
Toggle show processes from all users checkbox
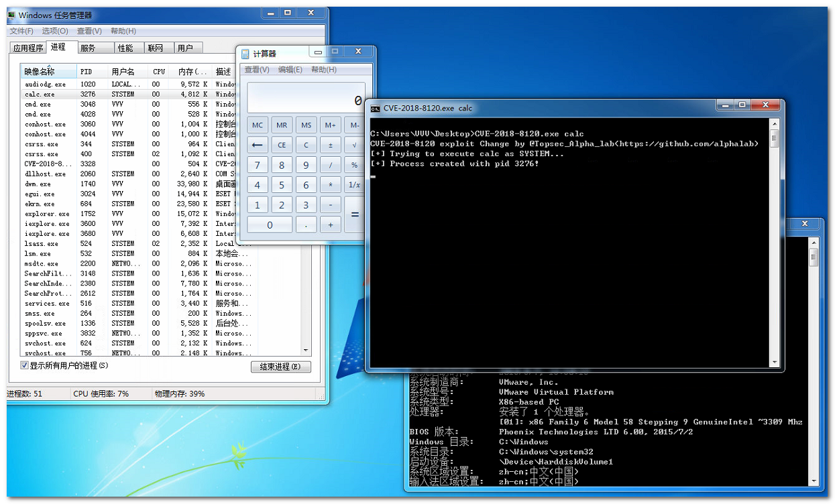point(25,366)
